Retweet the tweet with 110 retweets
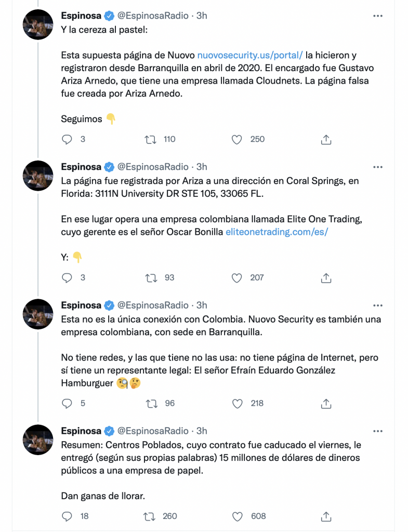This screenshot has width=408, height=532. tap(150, 139)
